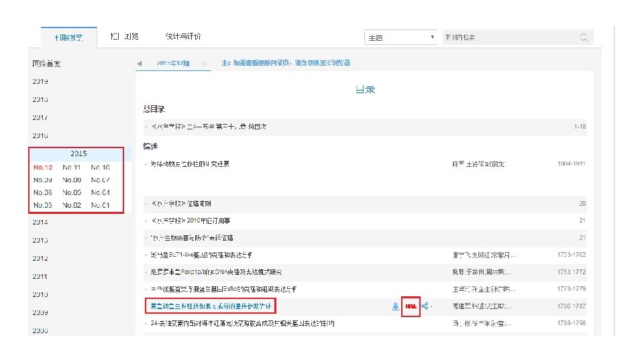Open the 专栏征稿 entry
644x362 pixels.
(192, 238)
